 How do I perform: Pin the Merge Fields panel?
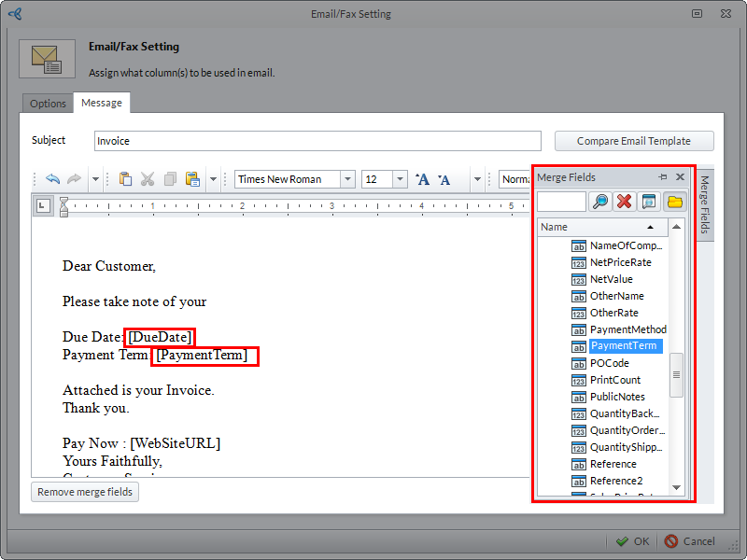(663, 176)
